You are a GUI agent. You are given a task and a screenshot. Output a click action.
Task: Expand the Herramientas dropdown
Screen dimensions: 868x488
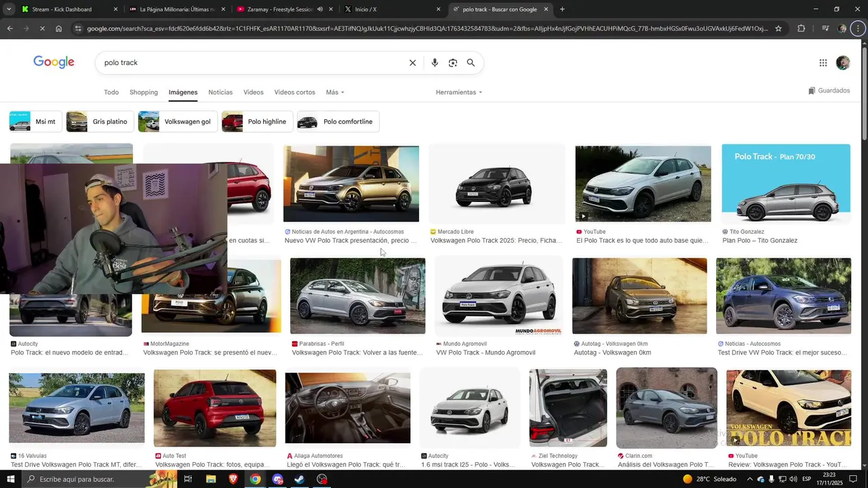coord(459,92)
